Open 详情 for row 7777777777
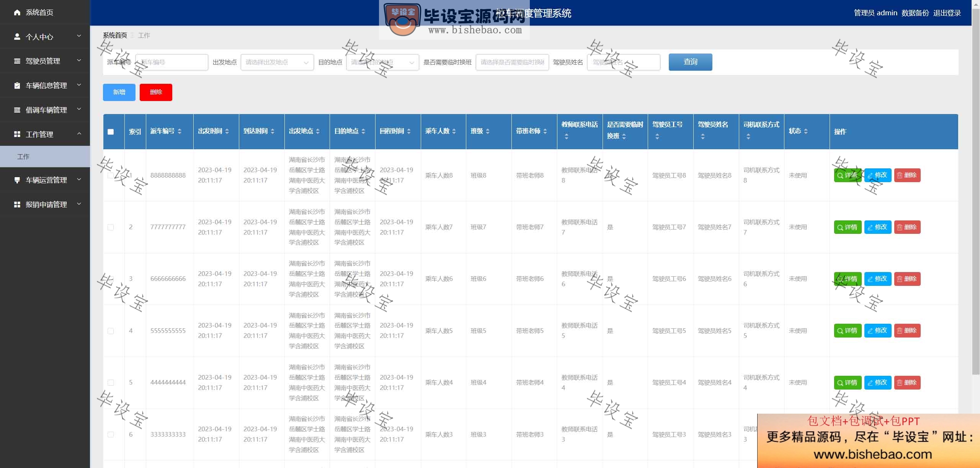The width and height of the screenshot is (980, 468). click(848, 227)
